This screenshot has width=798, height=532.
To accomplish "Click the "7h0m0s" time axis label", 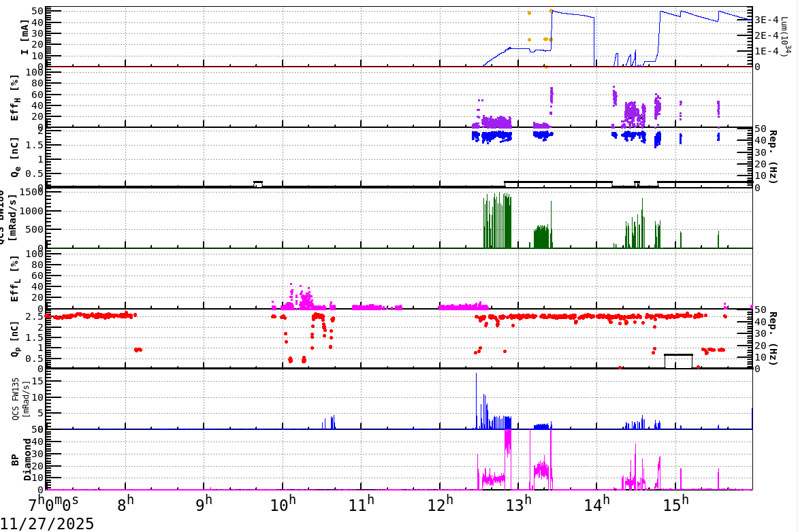I will coord(53,505).
